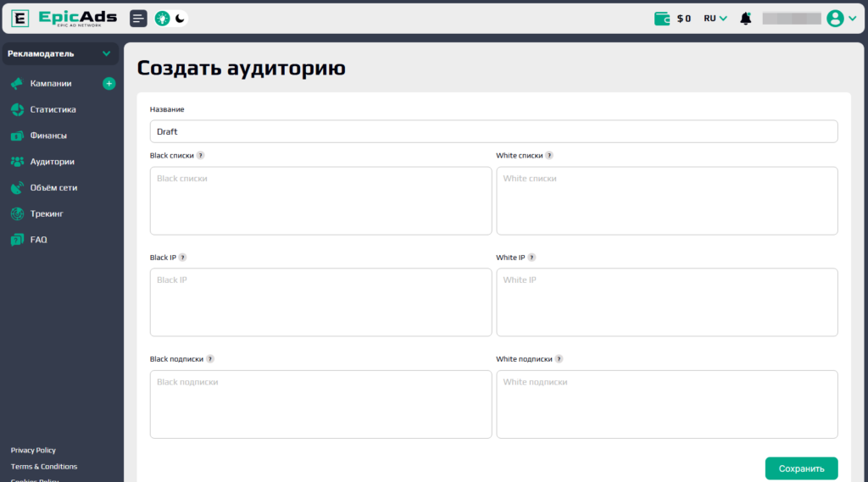The height and width of the screenshot is (482, 868).
Task: Click the Трекинг radar icon
Action: point(17,213)
